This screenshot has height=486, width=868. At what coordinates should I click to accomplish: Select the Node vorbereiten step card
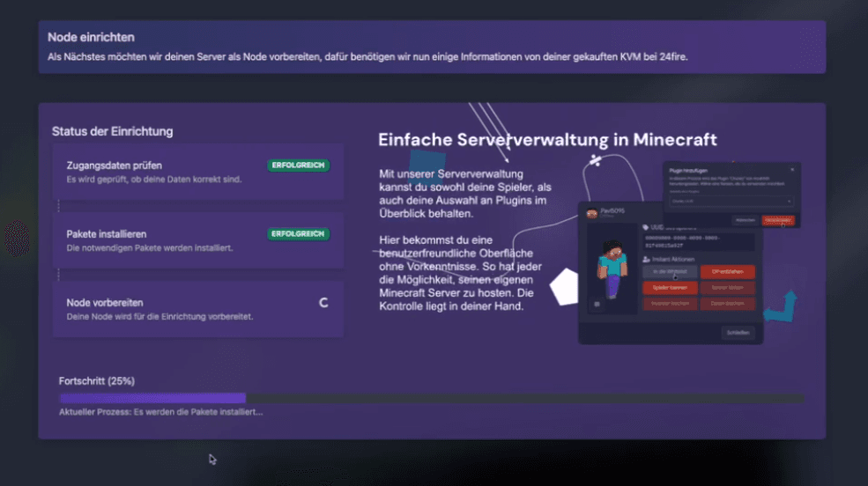coord(198,309)
